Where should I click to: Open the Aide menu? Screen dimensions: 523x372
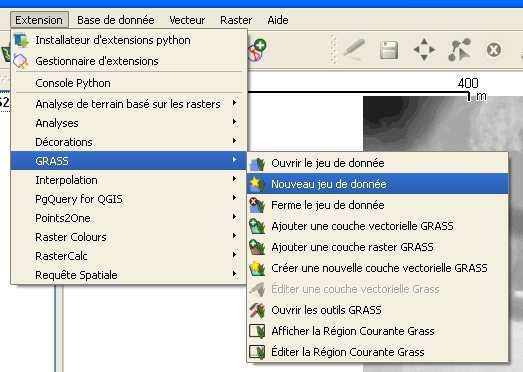(278, 20)
